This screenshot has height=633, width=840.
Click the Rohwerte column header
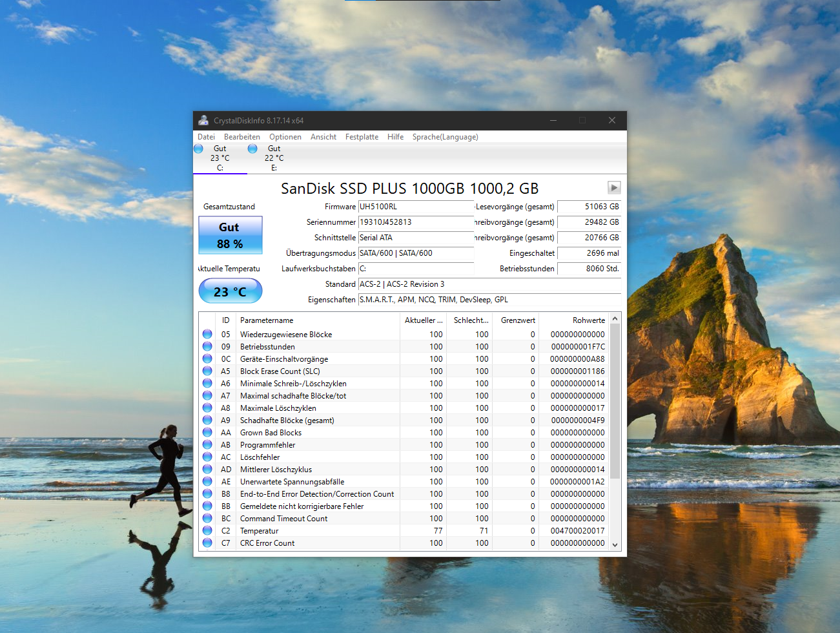[574, 320]
